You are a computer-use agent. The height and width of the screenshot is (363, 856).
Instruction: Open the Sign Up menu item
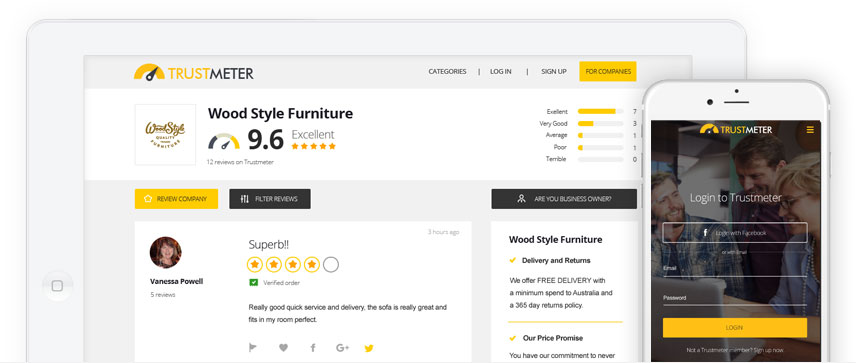554,72
